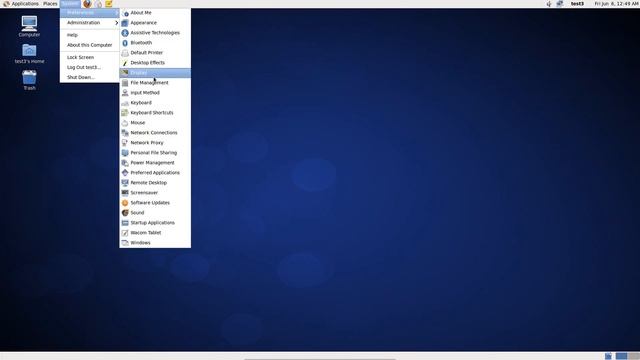Open Remote Desktop preferences
This screenshot has height=360, width=640.
coord(155,183)
